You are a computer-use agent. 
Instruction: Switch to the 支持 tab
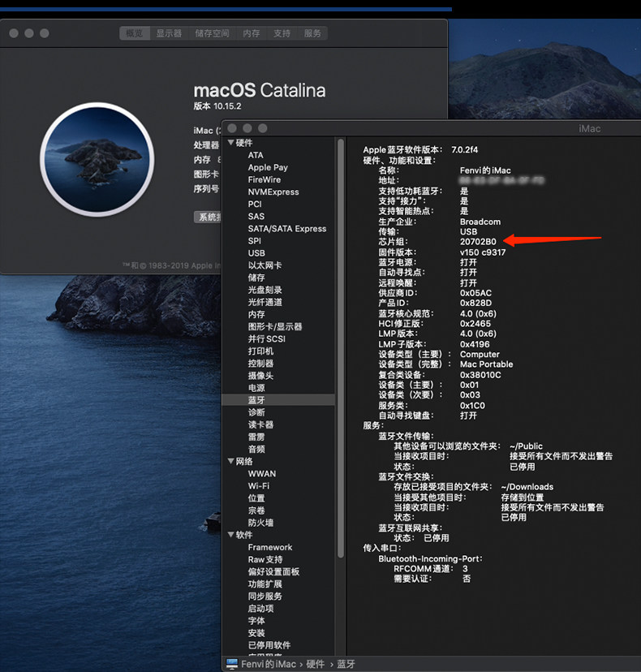(282, 33)
